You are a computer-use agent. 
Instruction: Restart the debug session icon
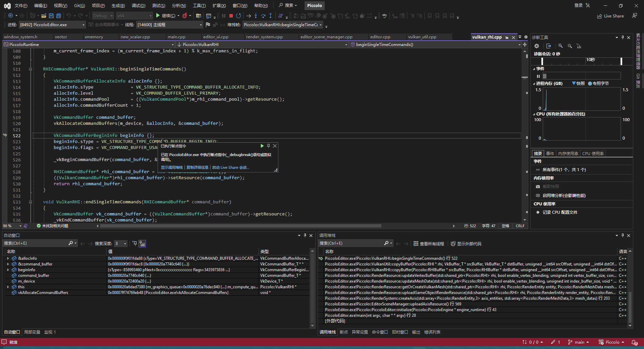[238, 15]
